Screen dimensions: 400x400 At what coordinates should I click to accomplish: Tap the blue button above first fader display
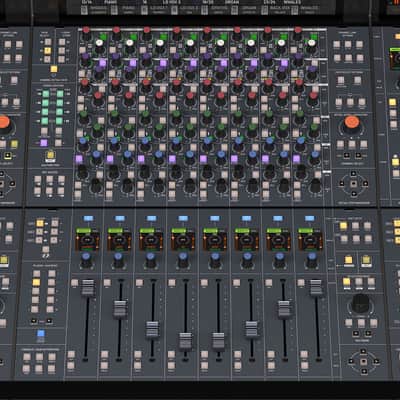tap(88, 218)
